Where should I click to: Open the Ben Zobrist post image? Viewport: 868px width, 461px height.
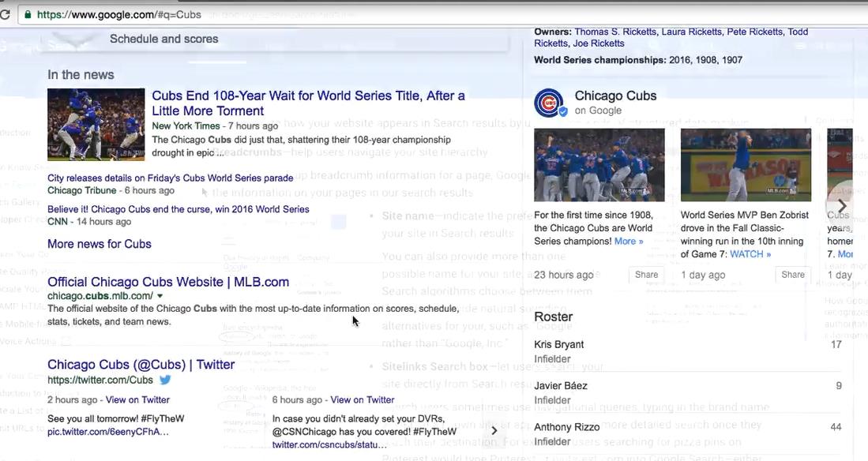tap(746, 165)
